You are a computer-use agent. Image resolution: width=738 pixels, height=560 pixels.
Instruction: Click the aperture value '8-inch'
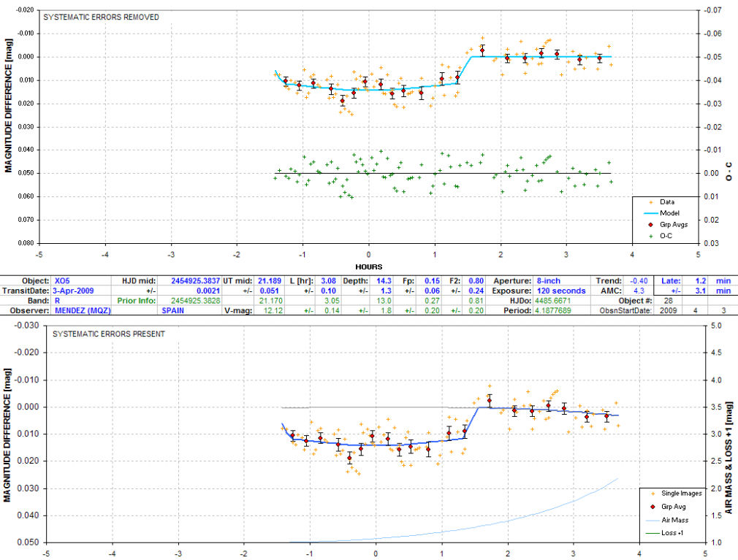click(x=549, y=280)
